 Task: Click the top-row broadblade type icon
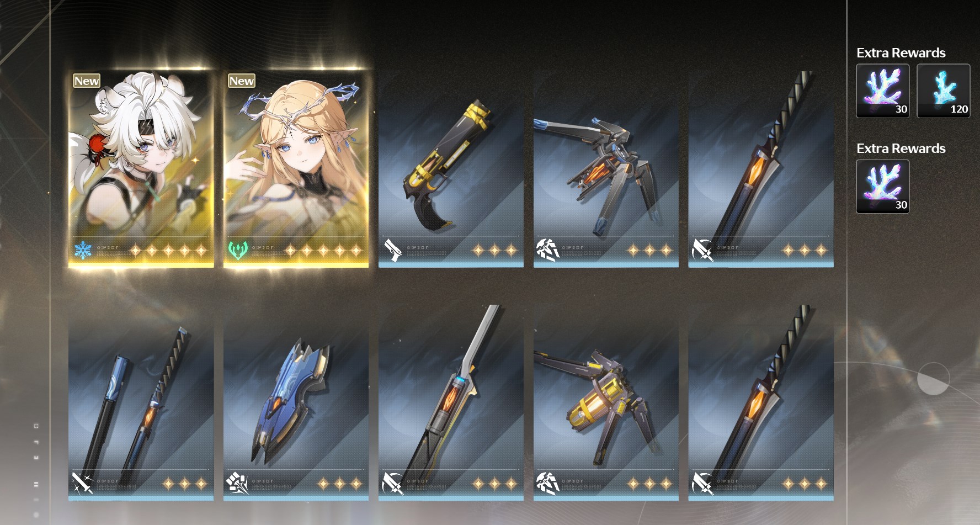click(703, 250)
